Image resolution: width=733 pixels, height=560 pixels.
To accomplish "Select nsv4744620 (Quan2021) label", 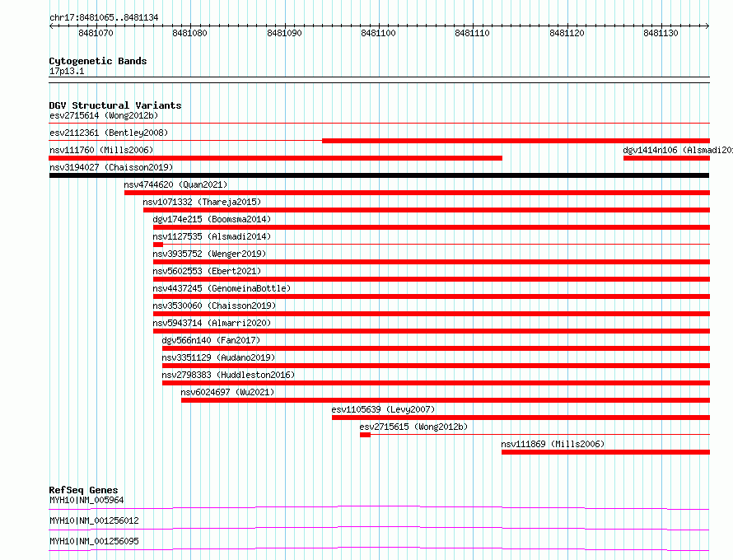I will click(x=175, y=184).
